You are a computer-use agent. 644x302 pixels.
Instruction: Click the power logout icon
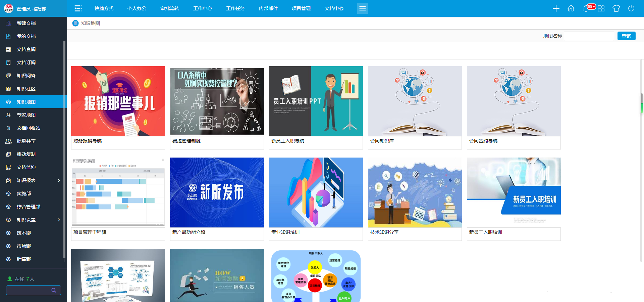pyautogui.click(x=631, y=8)
